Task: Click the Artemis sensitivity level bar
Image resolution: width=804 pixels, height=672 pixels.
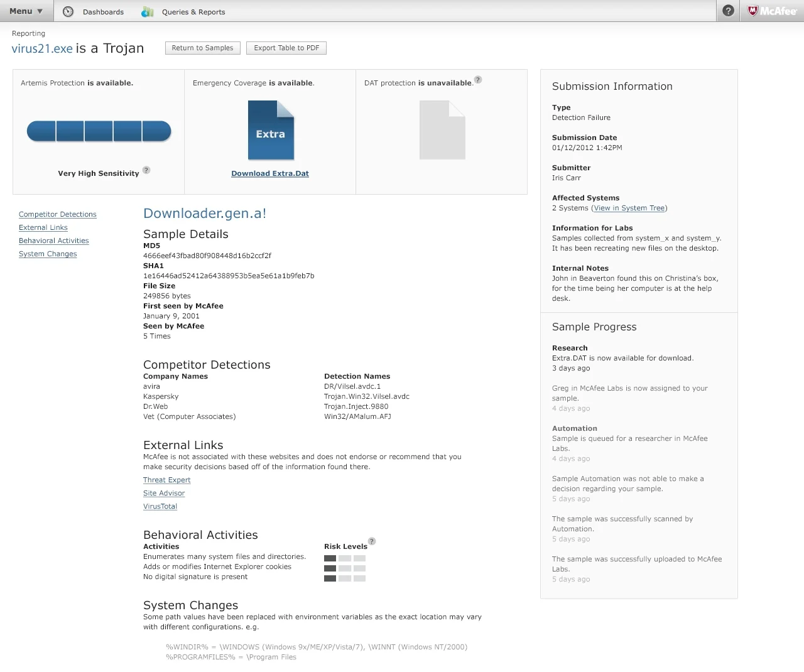Action: click(x=99, y=131)
